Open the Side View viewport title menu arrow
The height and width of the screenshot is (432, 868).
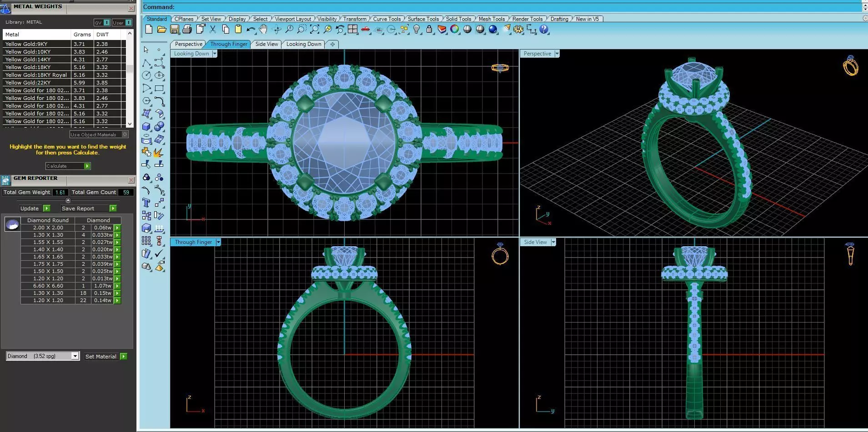[x=553, y=242]
